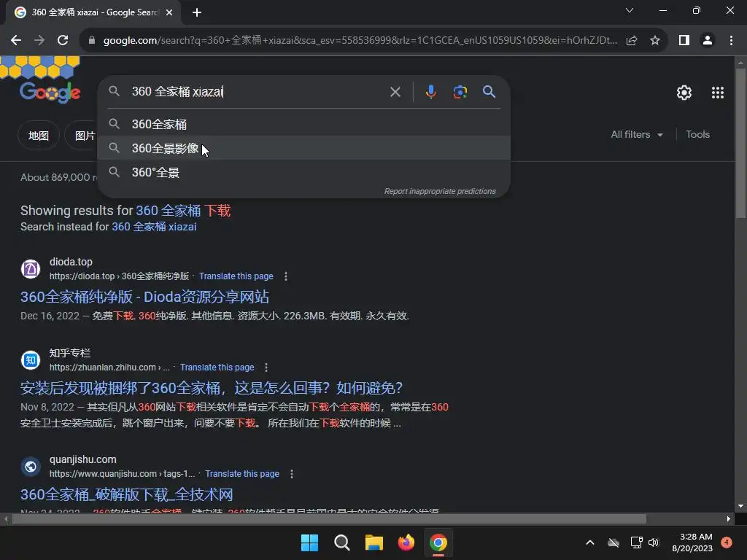Screen dimensions: 747x560
Task: Click the vertical page scrollbar
Action: tap(740, 143)
